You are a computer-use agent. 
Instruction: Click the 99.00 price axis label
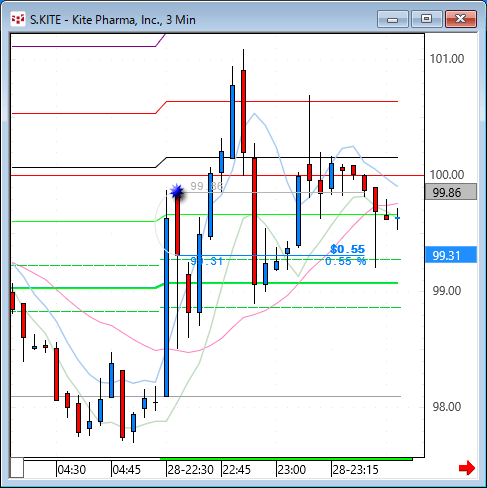447,291
